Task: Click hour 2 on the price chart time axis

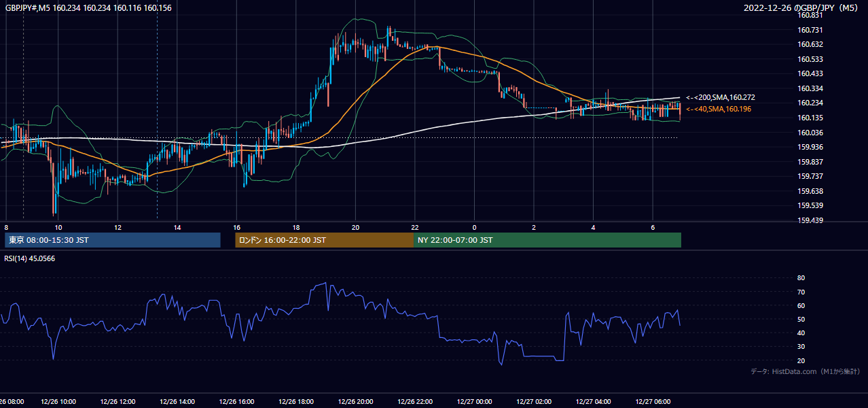Action: pyautogui.click(x=534, y=227)
